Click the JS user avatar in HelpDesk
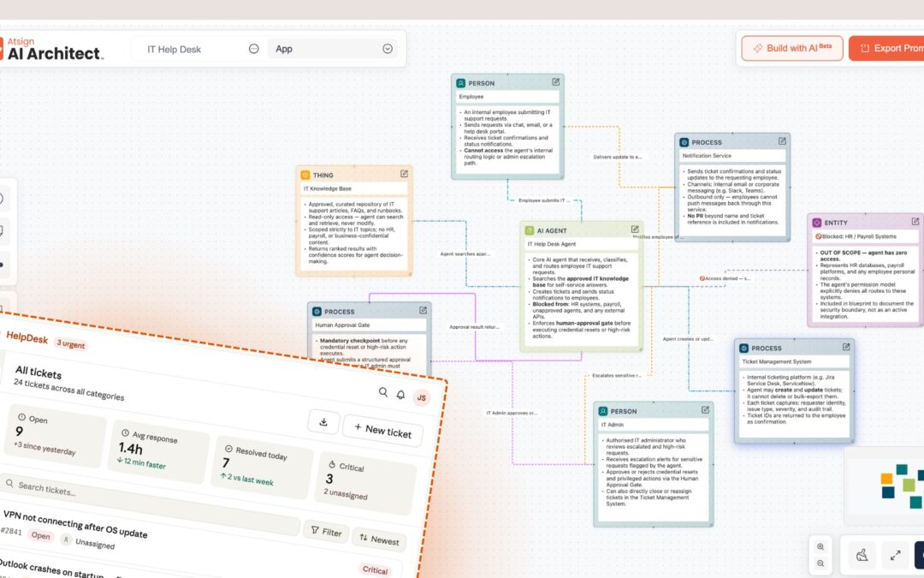 pos(421,397)
